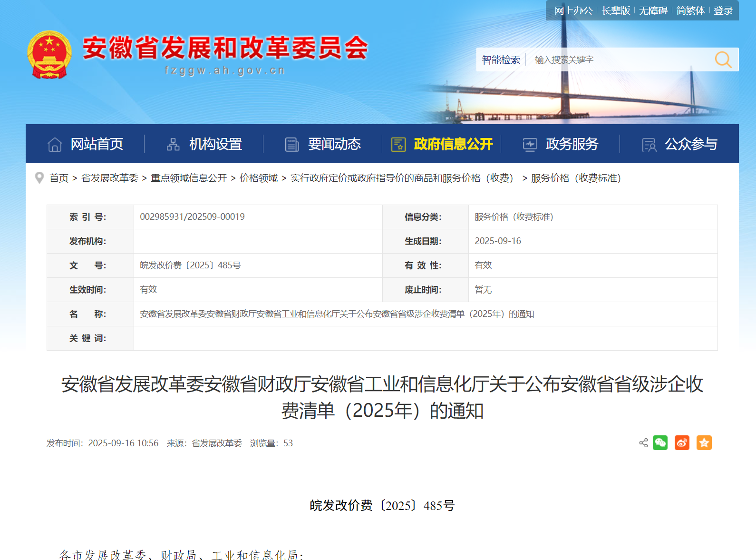Open 政务服务 navigation tab

coord(561,144)
